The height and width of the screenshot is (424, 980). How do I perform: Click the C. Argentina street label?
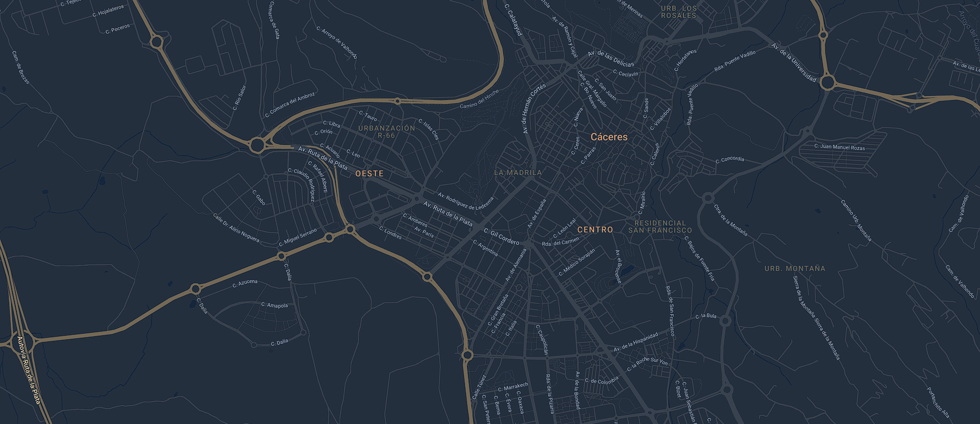485,248
